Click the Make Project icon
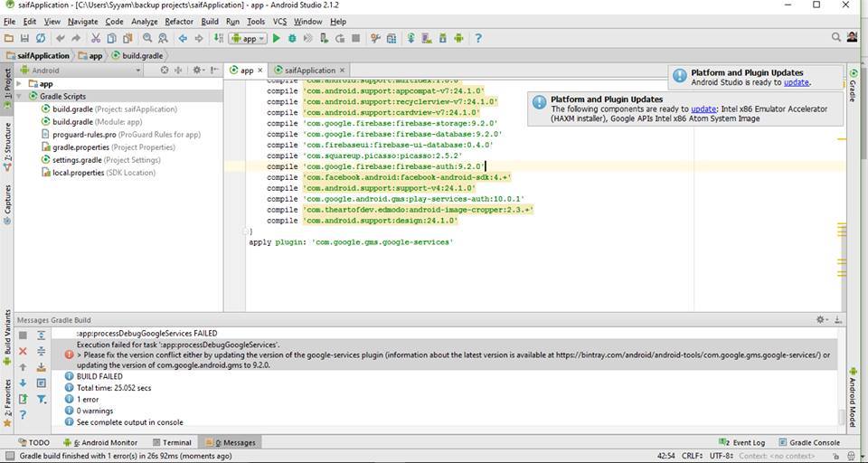The width and height of the screenshot is (868, 463). (x=219, y=38)
